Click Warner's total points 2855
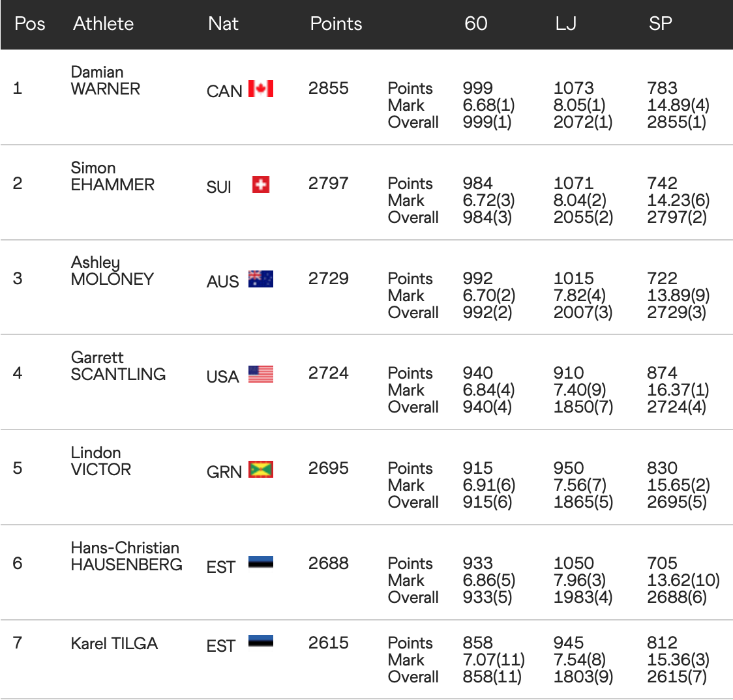 coord(329,89)
